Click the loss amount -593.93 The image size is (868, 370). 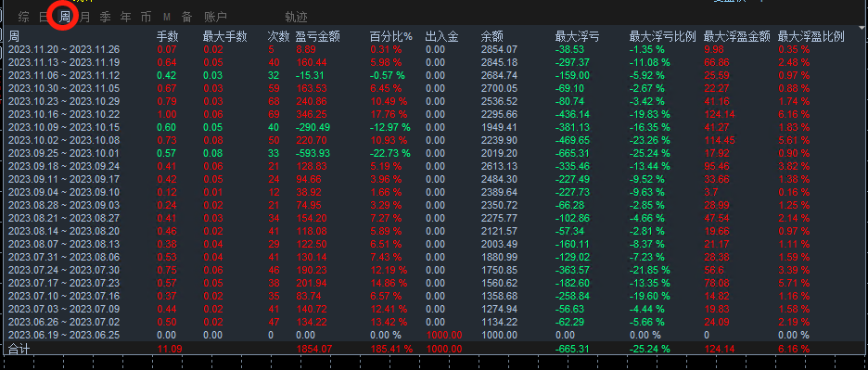[313, 153]
